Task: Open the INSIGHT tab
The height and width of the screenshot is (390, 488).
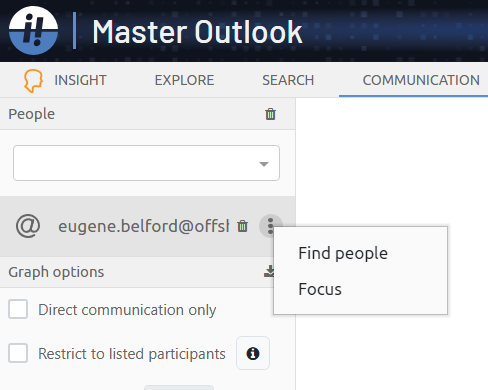Action: [x=80, y=80]
